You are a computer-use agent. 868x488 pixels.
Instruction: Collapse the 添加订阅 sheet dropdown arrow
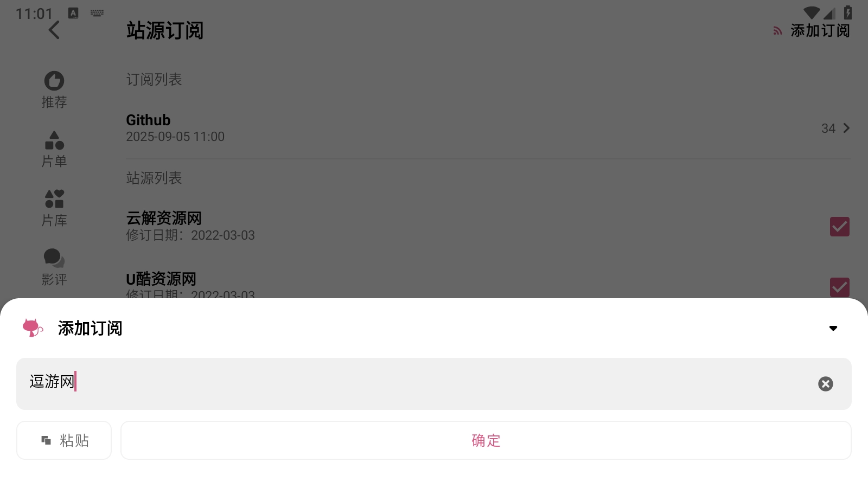pos(833,328)
